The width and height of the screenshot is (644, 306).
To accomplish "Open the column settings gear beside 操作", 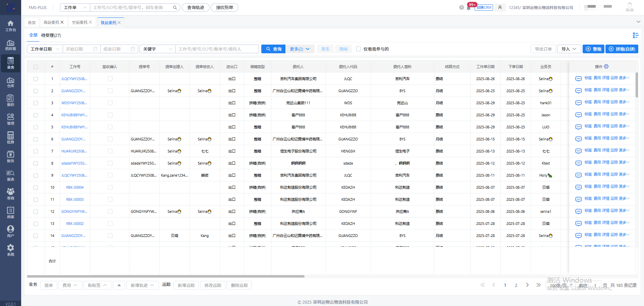I will tap(606, 67).
